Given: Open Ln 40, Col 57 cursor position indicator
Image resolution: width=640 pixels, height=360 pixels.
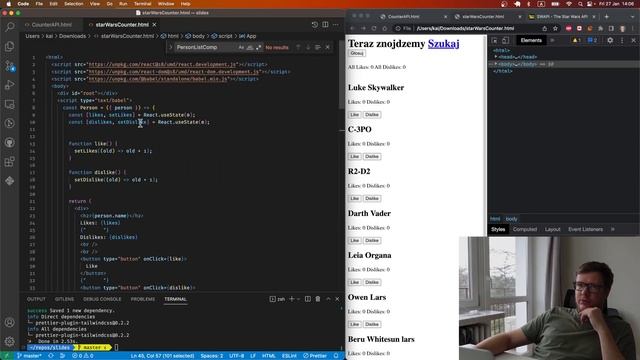Looking at the screenshot, I should (x=162, y=356).
